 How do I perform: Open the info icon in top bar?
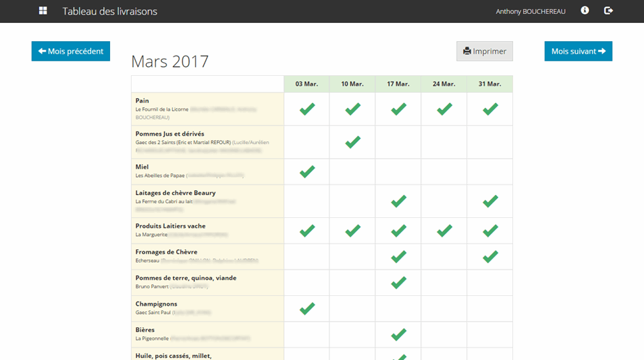585,11
